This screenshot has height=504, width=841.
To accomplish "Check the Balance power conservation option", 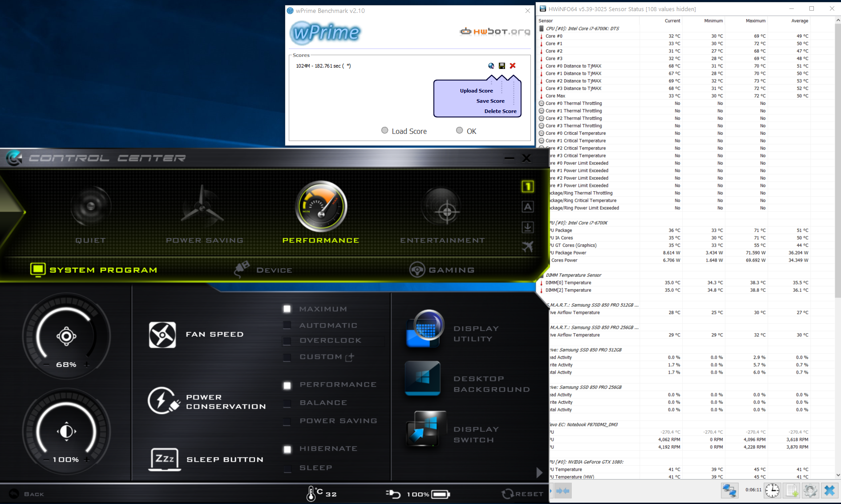I will click(x=287, y=403).
